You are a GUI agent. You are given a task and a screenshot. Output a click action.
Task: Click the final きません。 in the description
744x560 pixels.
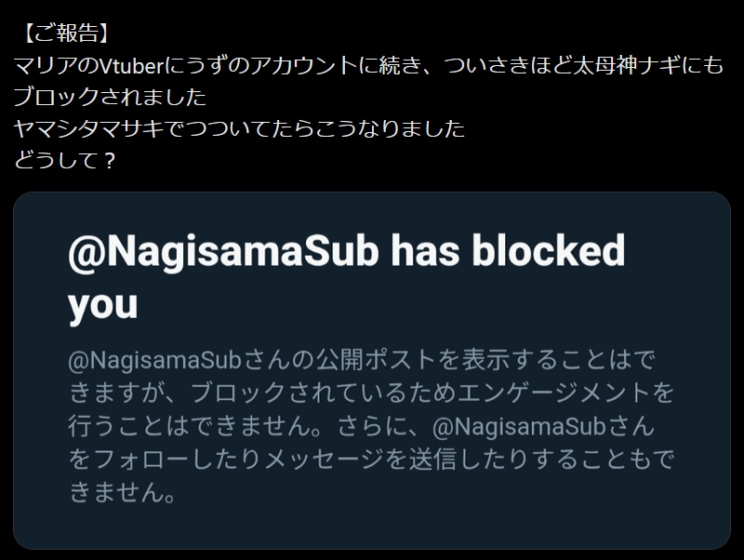123,495
